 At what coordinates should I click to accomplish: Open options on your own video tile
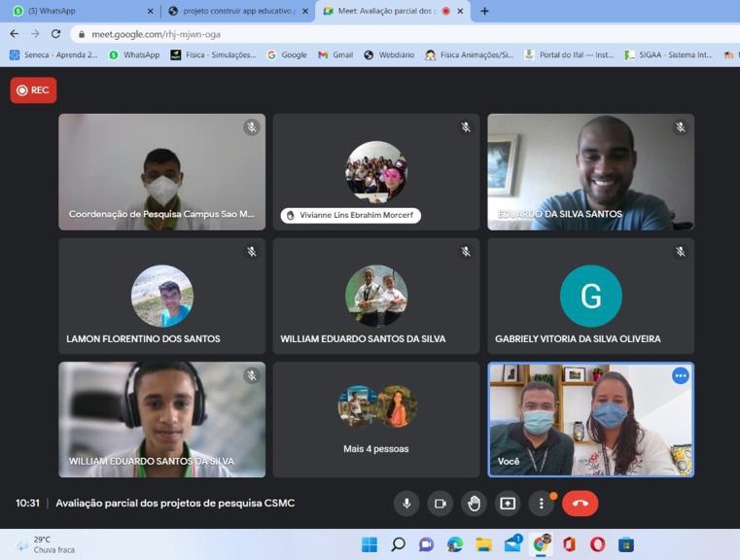[680, 376]
